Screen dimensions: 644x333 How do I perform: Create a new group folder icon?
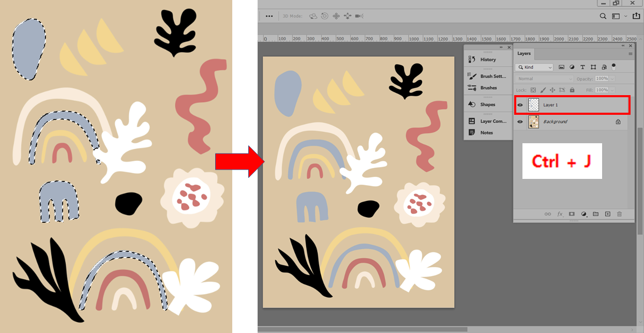coord(595,214)
